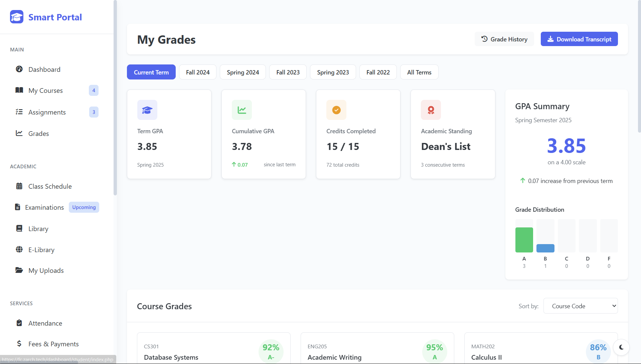
Task: Click the Grades chart icon
Action: (x=19, y=133)
